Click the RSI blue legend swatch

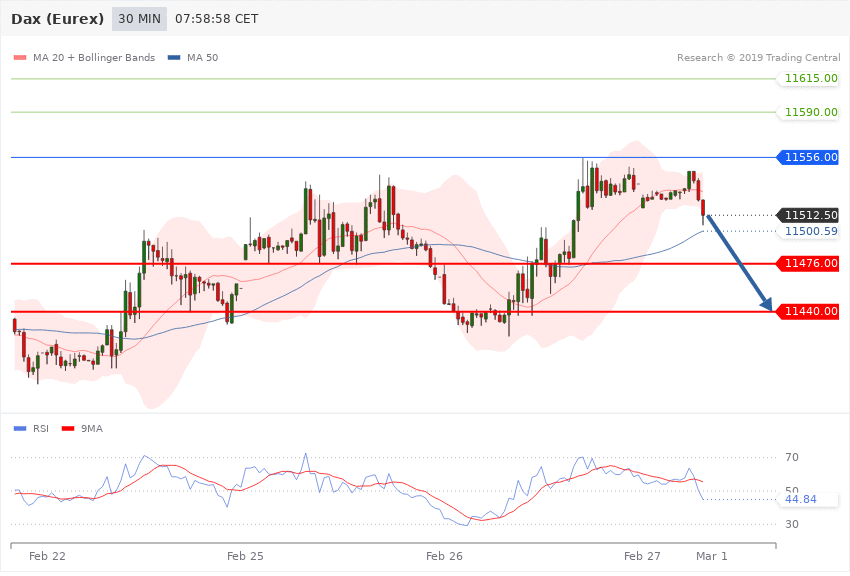tap(20, 429)
